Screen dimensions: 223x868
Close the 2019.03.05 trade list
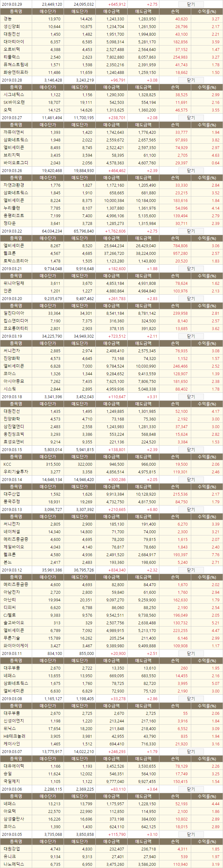[191, 834]
